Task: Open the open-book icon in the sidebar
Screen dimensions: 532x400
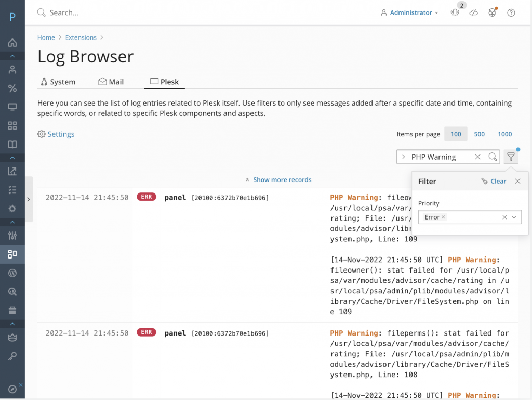Action: click(x=12, y=145)
